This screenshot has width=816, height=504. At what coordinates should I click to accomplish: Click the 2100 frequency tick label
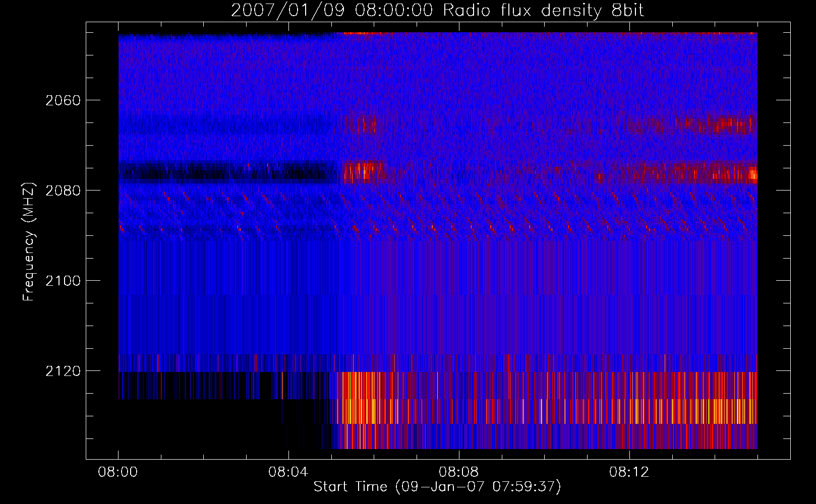tap(63, 281)
